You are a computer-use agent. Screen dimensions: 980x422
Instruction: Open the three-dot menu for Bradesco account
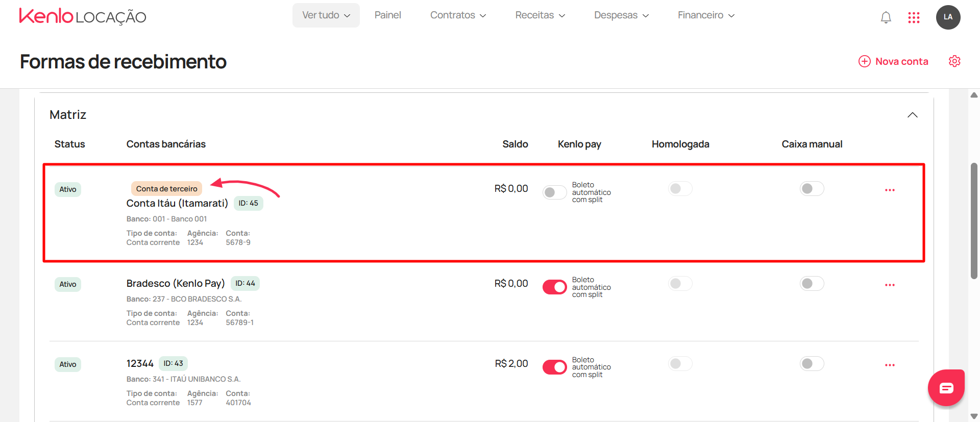point(890,285)
